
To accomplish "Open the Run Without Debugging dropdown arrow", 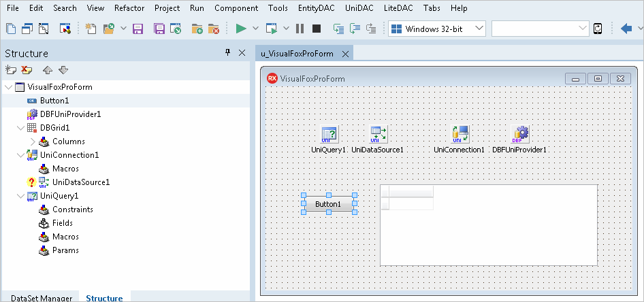I will tap(287, 29).
